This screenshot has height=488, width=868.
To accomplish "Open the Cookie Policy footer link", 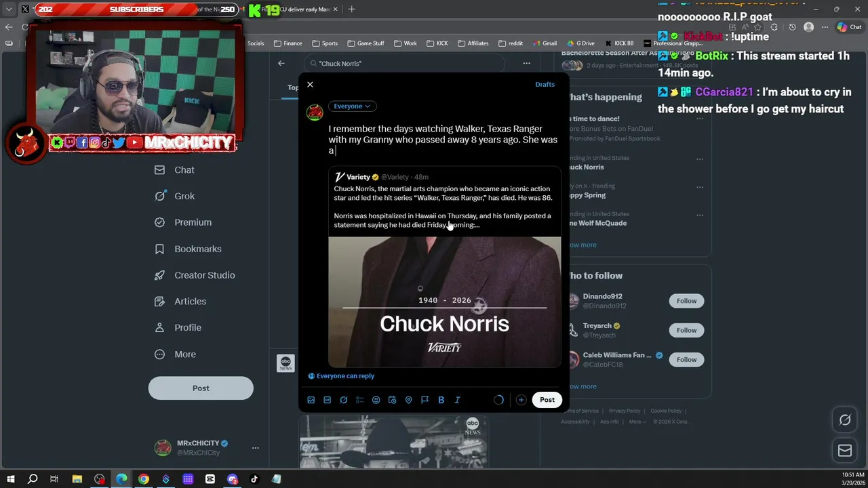I will tap(666, 411).
